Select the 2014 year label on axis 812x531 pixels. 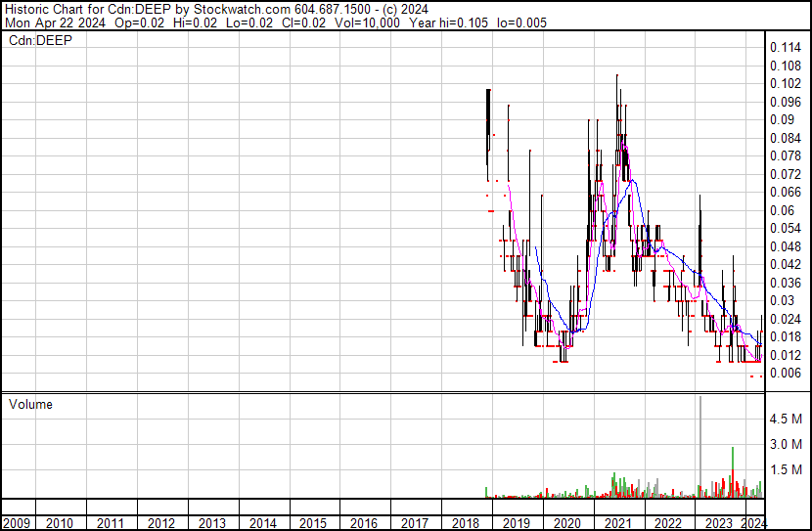coord(262,523)
